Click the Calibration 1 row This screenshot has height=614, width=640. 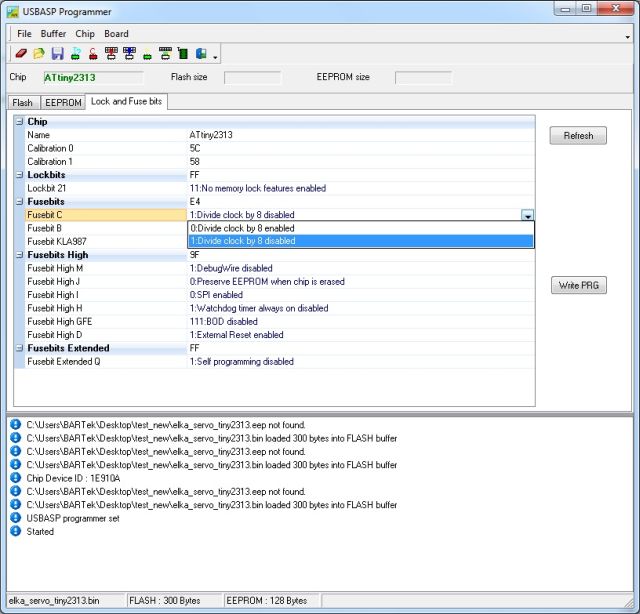pyautogui.click(x=280, y=162)
